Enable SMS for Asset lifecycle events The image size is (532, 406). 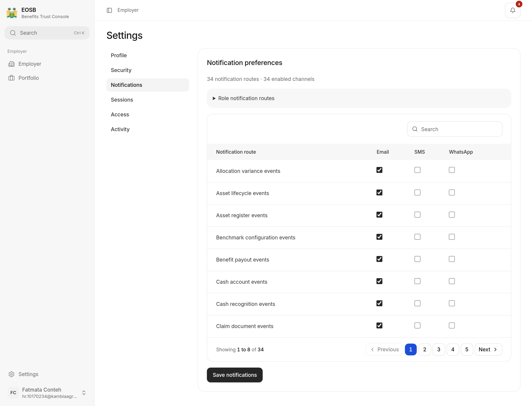[417, 192]
